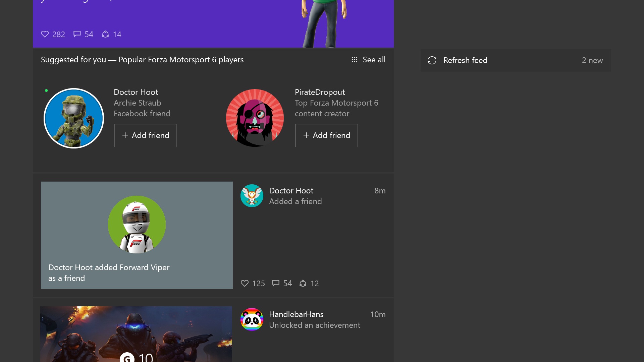644x362 pixels.
Task: Open See all suggested players
Action: coord(374,59)
